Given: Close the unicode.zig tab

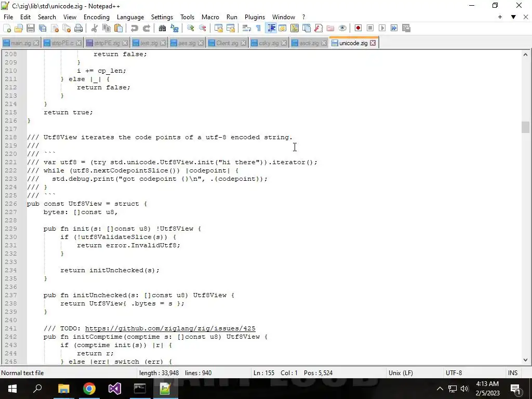Looking at the screenshot, I should tap(373, 43).
